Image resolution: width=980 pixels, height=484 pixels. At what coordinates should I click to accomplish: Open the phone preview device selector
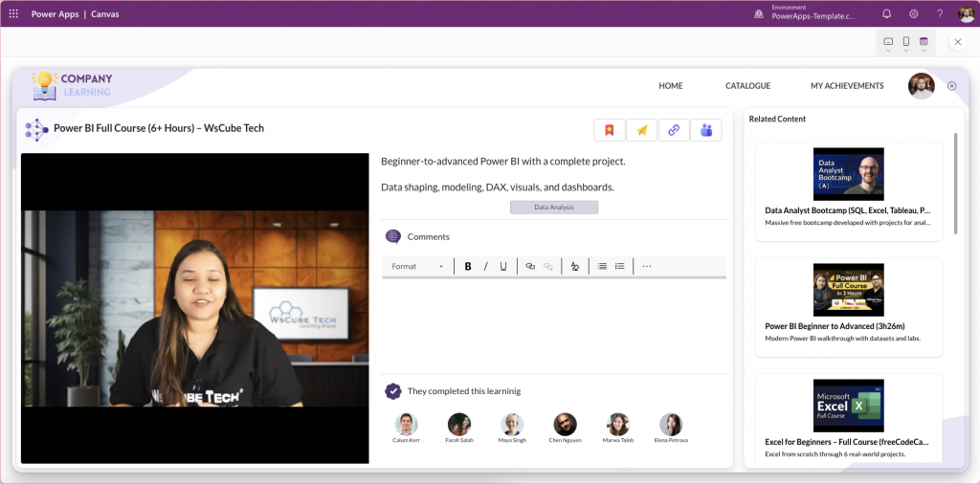905,42
